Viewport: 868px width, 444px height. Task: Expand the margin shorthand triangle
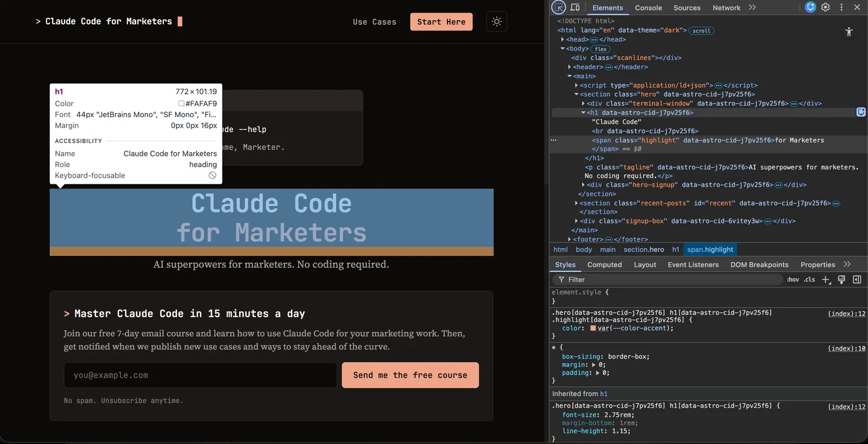pos(593,365)
